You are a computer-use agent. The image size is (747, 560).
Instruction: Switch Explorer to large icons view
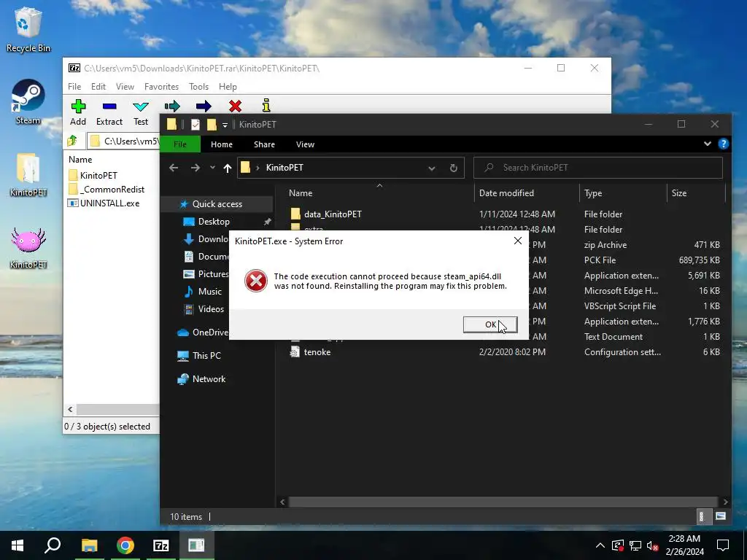(720, 516)
